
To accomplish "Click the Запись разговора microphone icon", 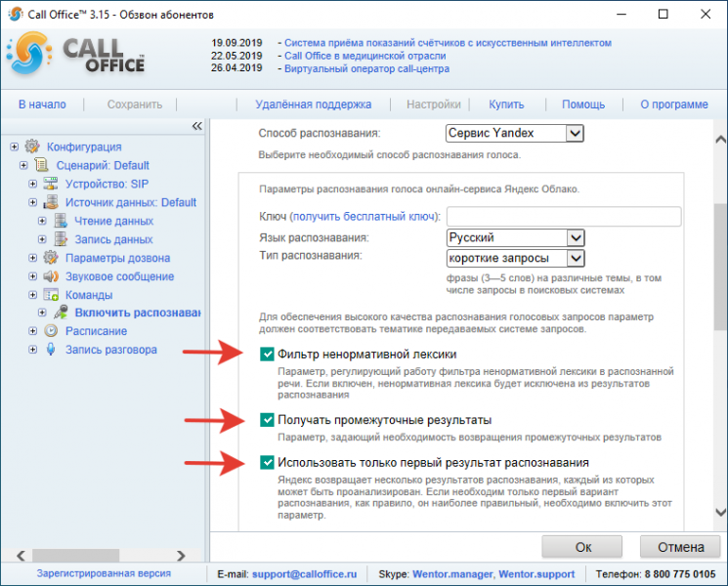I will [x=51, y=350].
